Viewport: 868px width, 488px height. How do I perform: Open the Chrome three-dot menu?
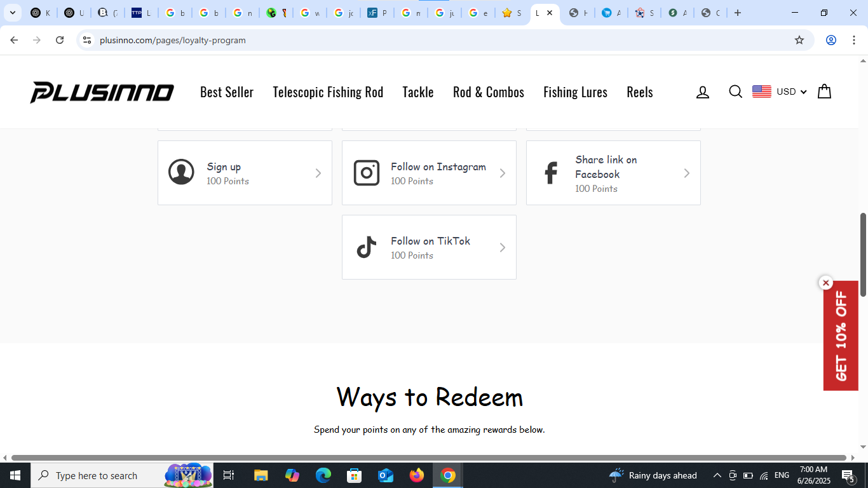853,40
